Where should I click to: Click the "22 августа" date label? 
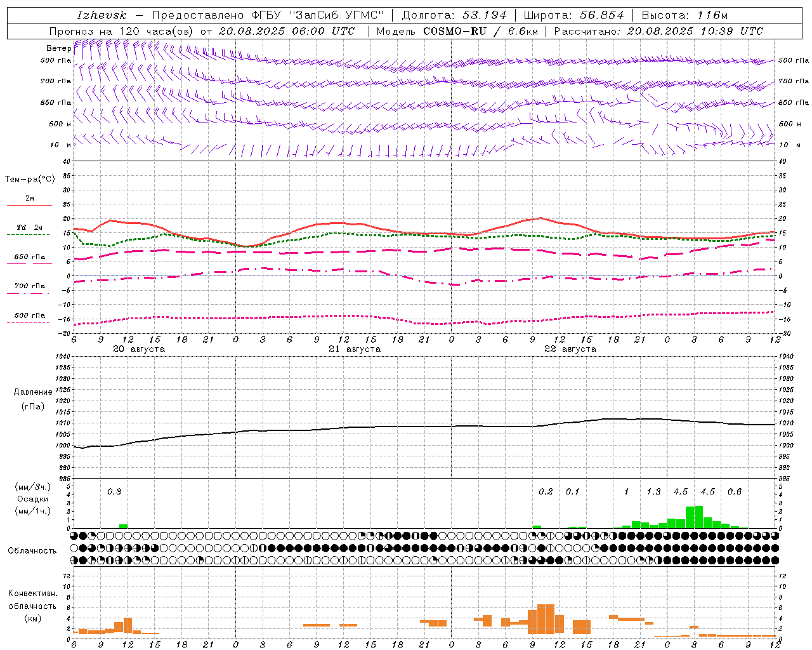(x=570, y=349)
